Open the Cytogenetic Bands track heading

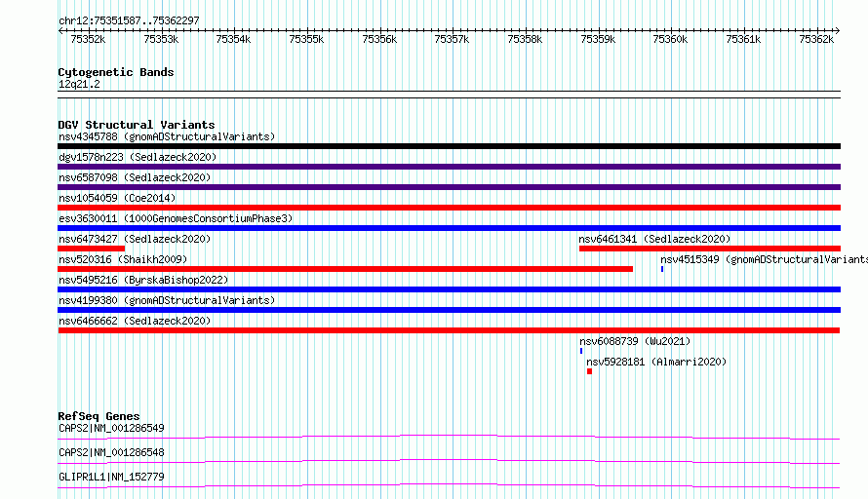116,72
